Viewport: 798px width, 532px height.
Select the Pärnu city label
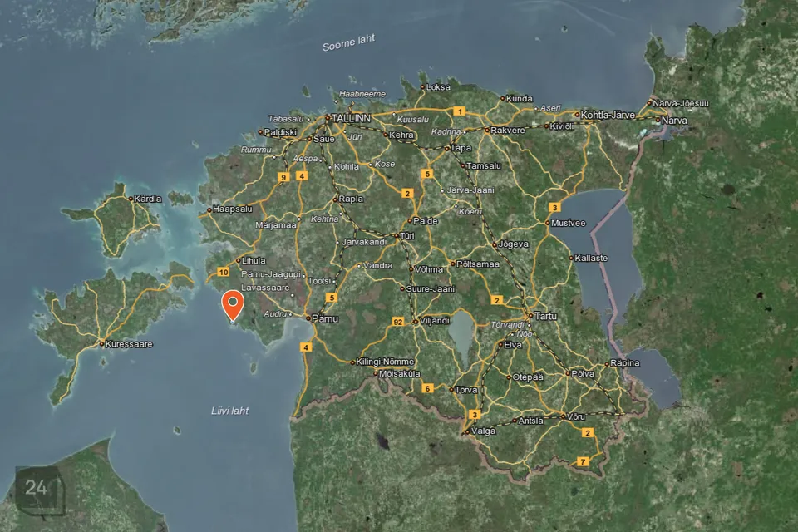[x=324, y=318]
